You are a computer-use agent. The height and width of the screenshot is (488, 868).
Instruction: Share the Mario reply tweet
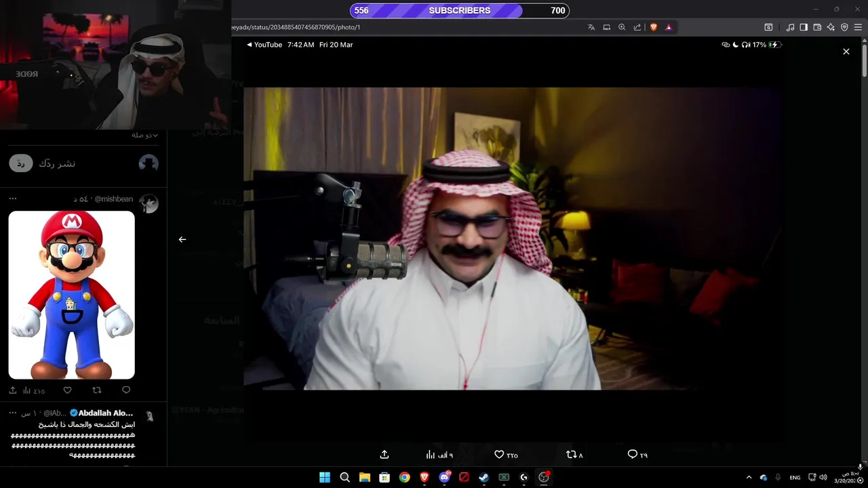coord(13,390)
